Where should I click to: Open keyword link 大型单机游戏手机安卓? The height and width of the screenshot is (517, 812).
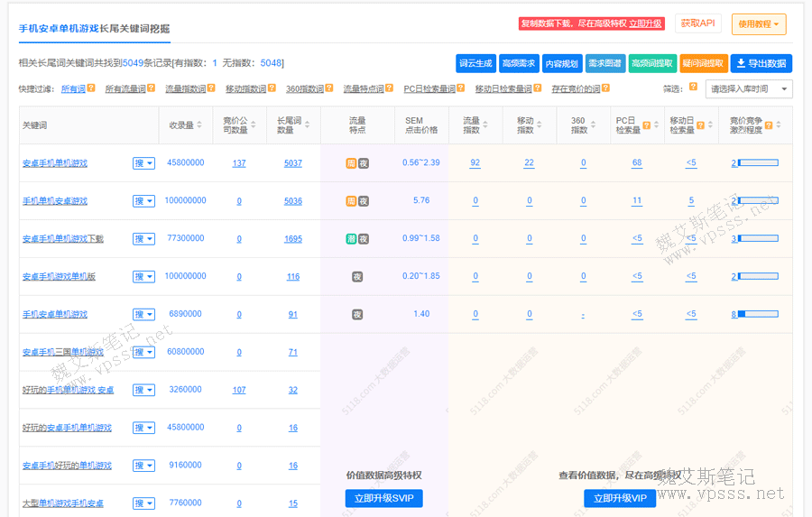(62, 503)
